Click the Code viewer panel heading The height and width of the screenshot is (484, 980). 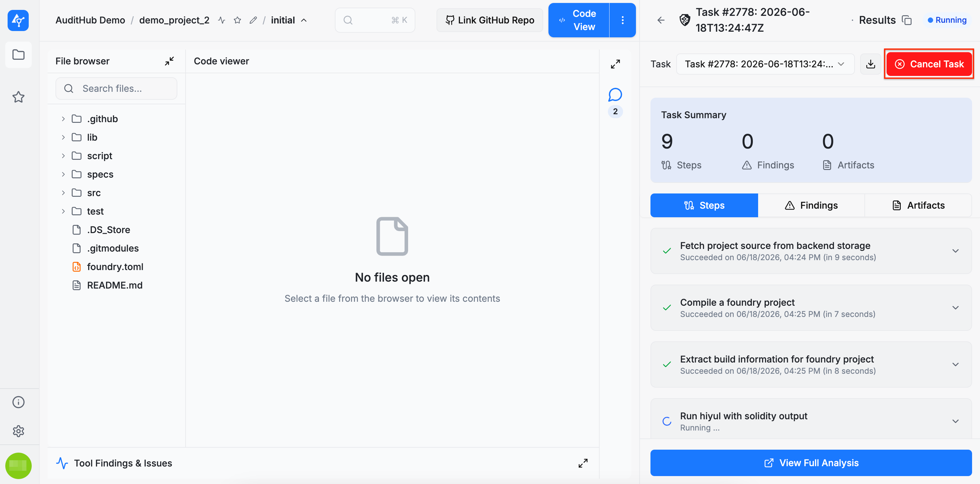(222, 61)
